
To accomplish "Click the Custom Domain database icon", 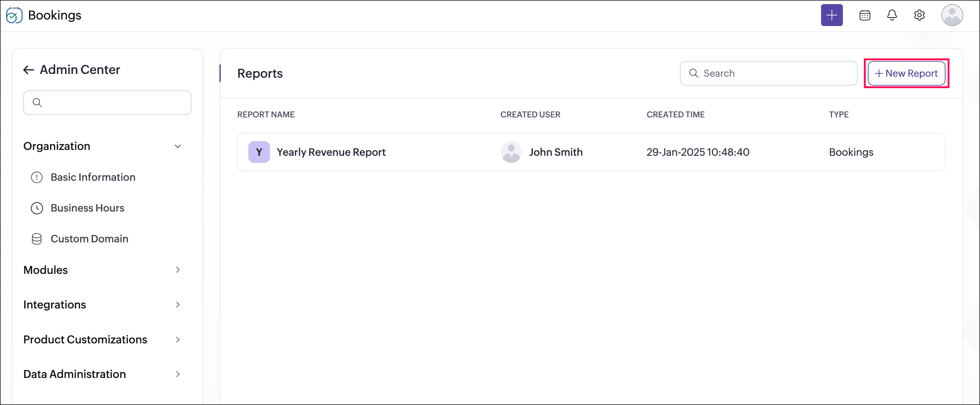I will 37,239.
